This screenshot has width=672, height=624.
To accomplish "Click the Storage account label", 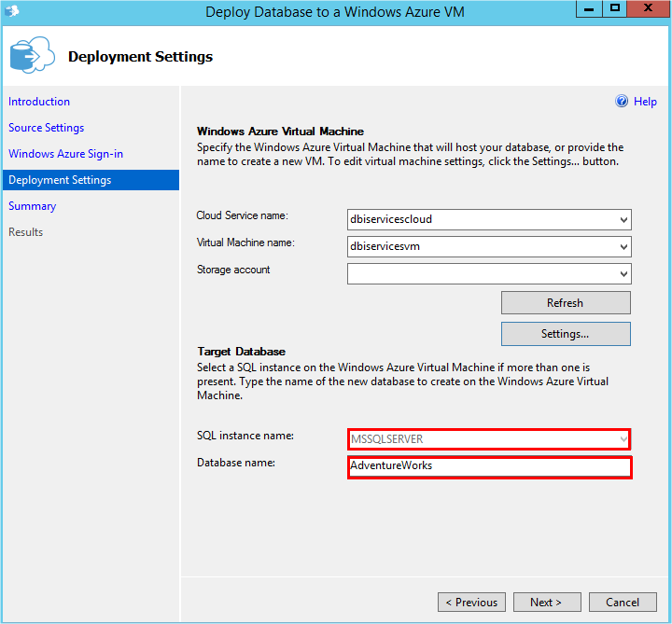I will pos(233,270).
